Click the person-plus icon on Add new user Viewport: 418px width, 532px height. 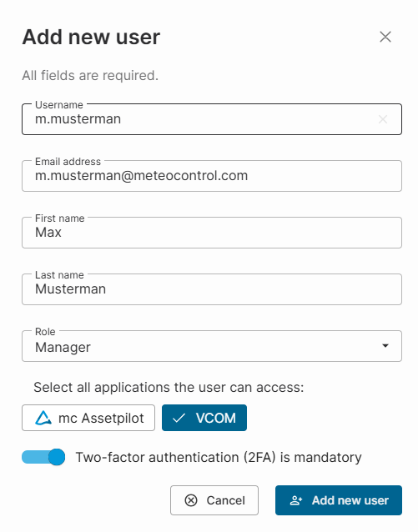point(296,500)
